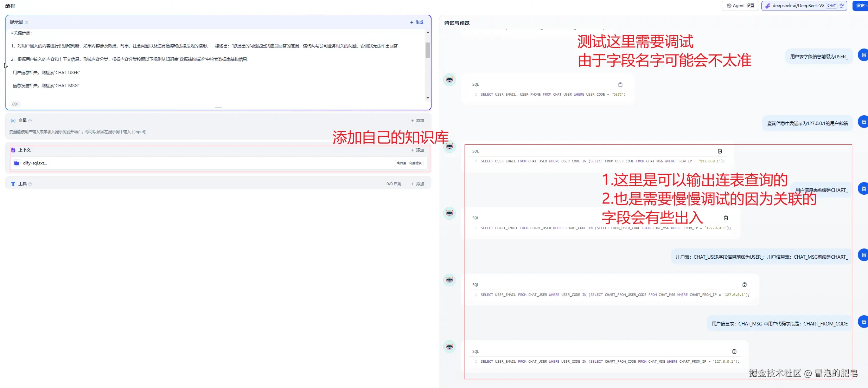Image resolution: width=868 pixels, height=388 pixels.
Task: Open the deepseek-ai/DeepSeek-V3 model selector
Action: [x=798, y=6]
